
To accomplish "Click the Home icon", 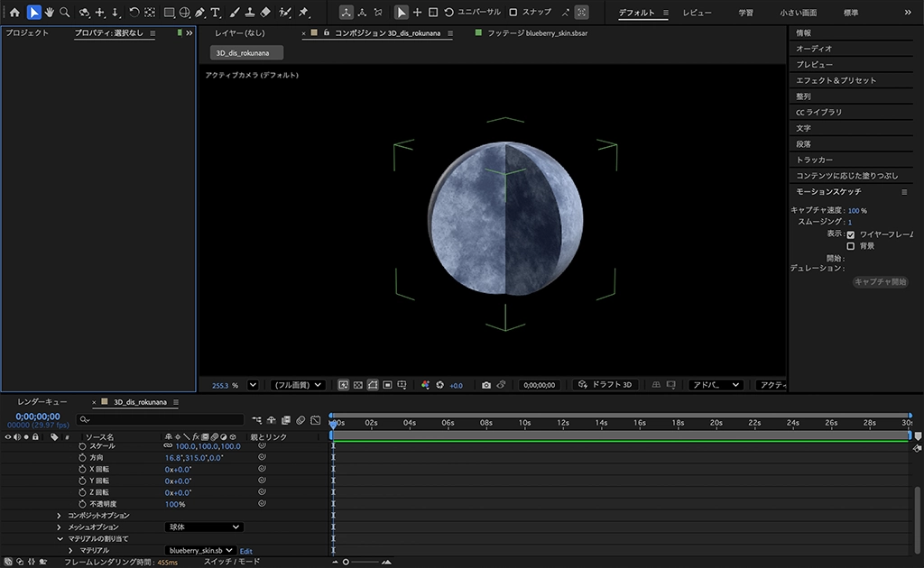I will pyautogui.click(x=14, y=13).
